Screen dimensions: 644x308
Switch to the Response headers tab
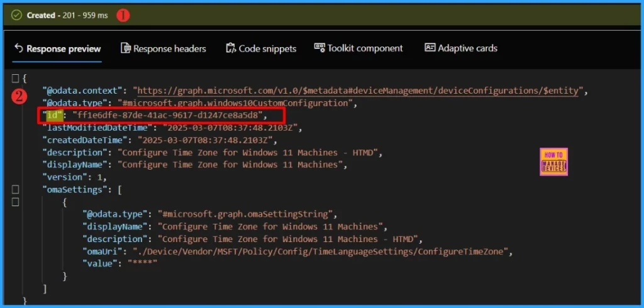tap(163, 49)
